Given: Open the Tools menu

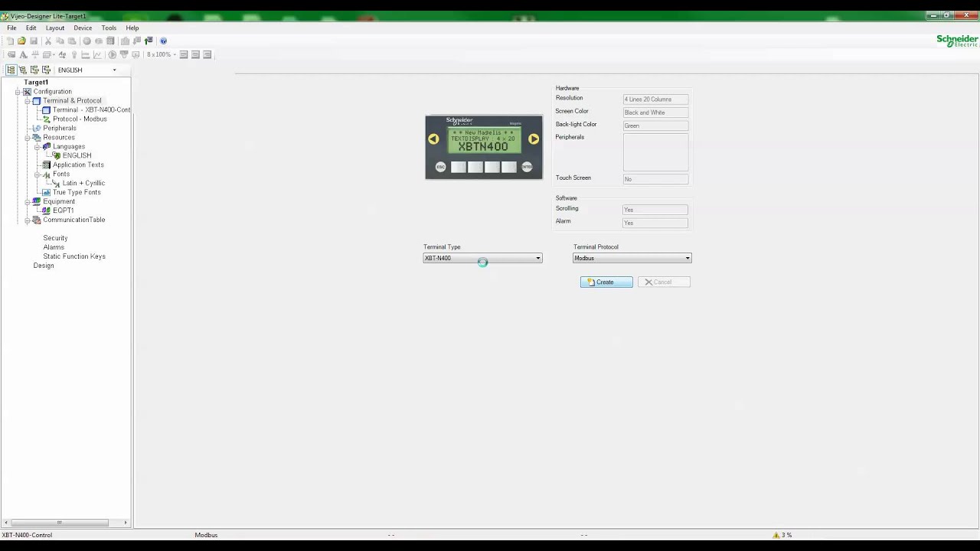Looking at the screenshot, I should point(109,28).
